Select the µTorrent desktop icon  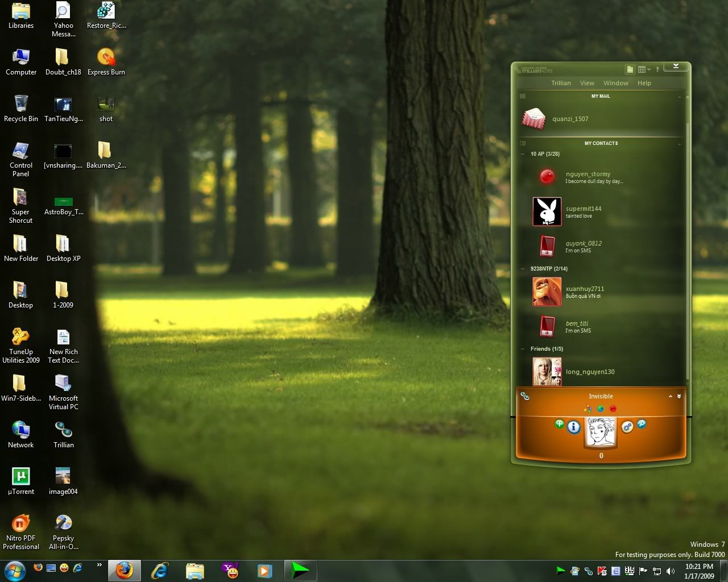click(x=21, y=481)
